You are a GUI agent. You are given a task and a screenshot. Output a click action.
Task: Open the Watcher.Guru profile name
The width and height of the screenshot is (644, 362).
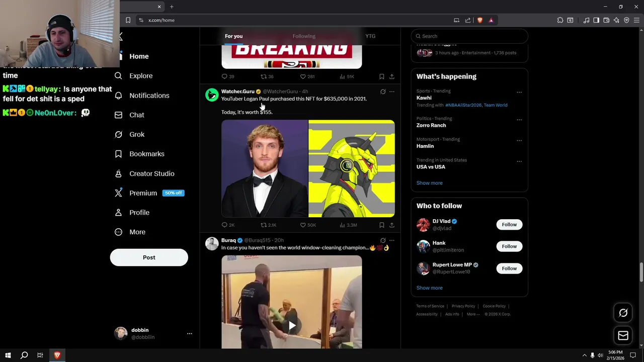tap(238, 92)
